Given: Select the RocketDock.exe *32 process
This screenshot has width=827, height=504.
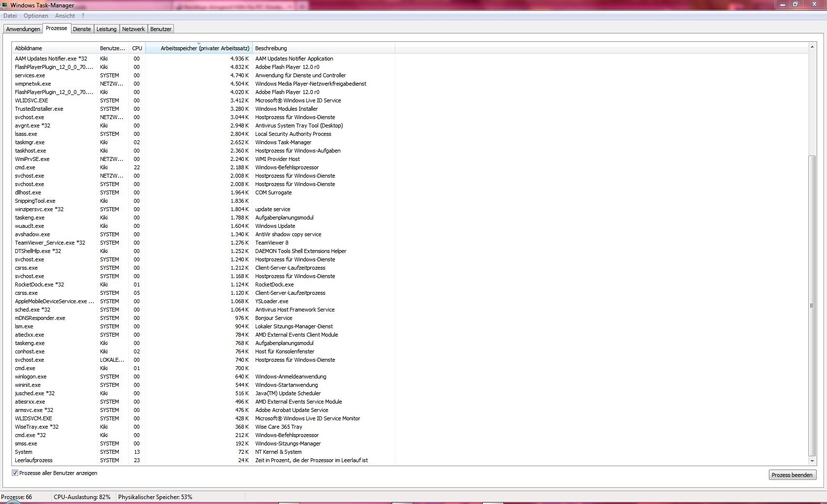Looking at the screenshot, I should click(203, 284).
